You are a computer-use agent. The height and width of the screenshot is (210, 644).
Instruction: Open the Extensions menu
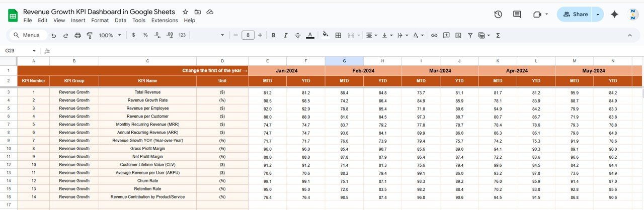click(165, 20)
